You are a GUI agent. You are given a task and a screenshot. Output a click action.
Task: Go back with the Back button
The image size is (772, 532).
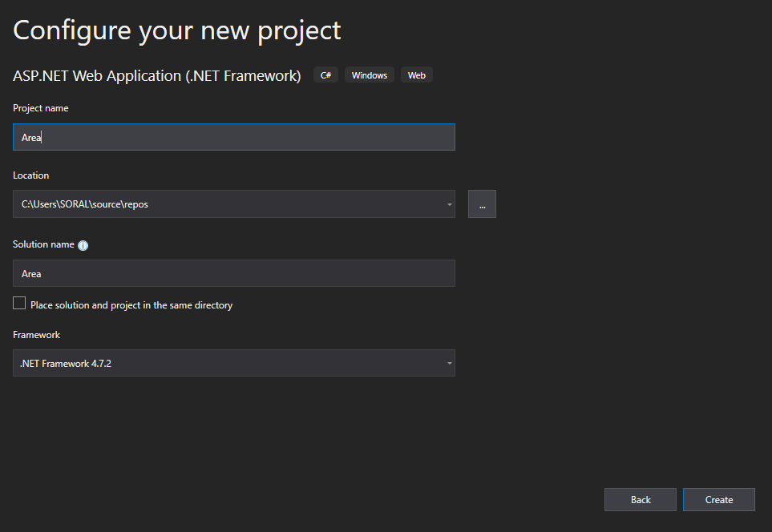tap(640, 499)
